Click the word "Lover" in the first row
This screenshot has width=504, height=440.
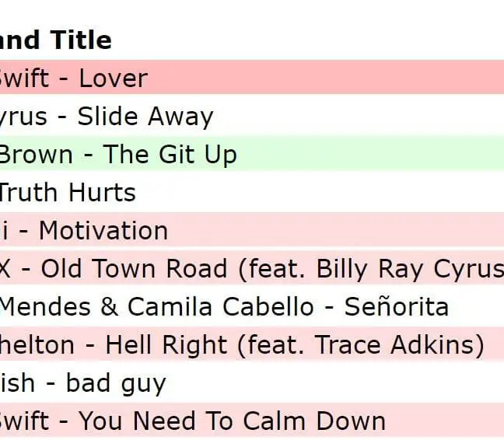113,78
